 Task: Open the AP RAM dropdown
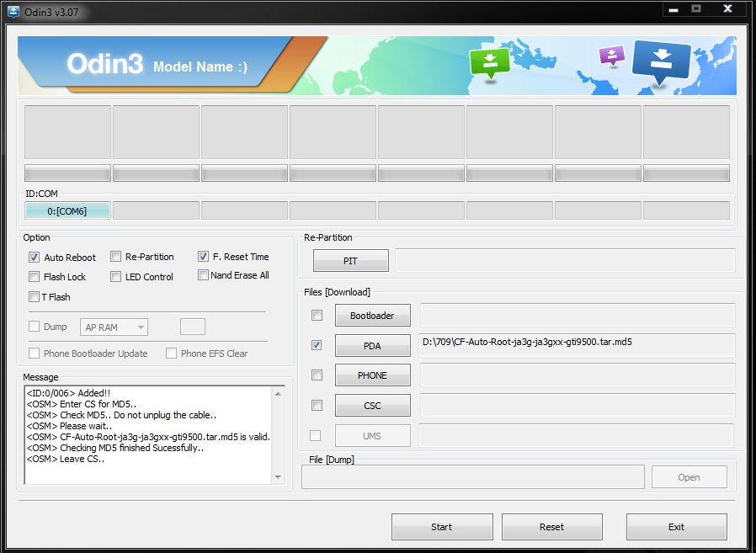114,327
